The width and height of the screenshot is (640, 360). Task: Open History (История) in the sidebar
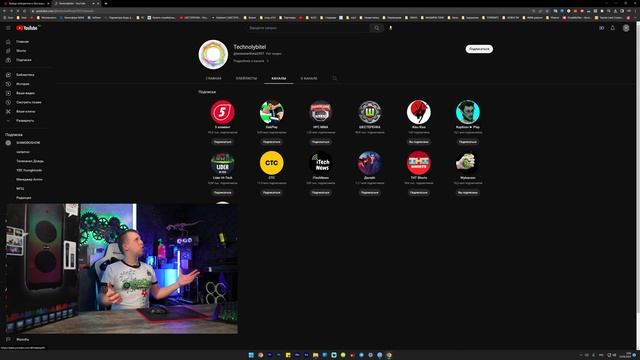pyautogui.click(x=22, y=84)
